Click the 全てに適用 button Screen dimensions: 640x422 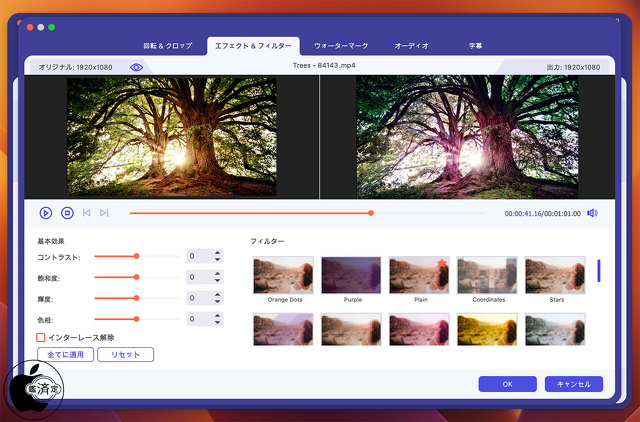point(65,355)
